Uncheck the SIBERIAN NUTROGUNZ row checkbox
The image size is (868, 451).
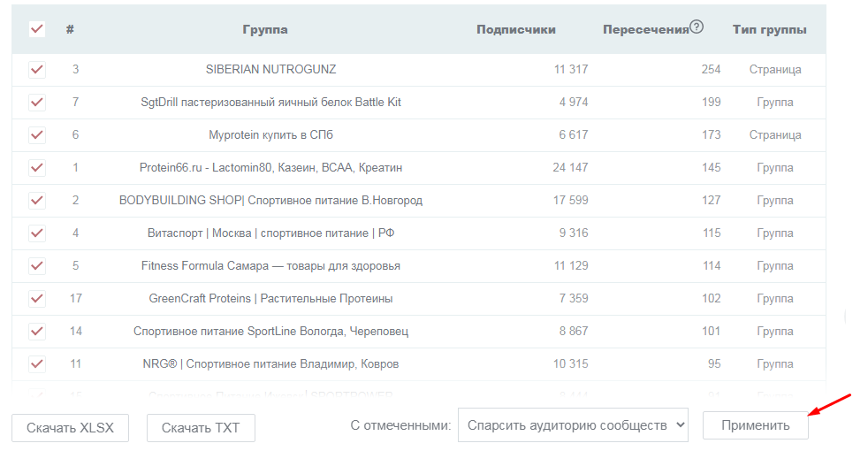[37, 70]
